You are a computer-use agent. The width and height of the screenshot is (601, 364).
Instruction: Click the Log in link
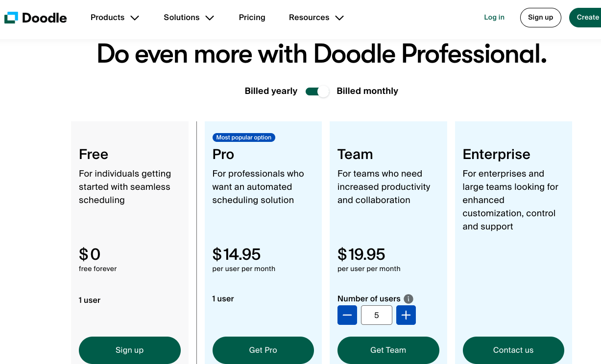[494, 17]
